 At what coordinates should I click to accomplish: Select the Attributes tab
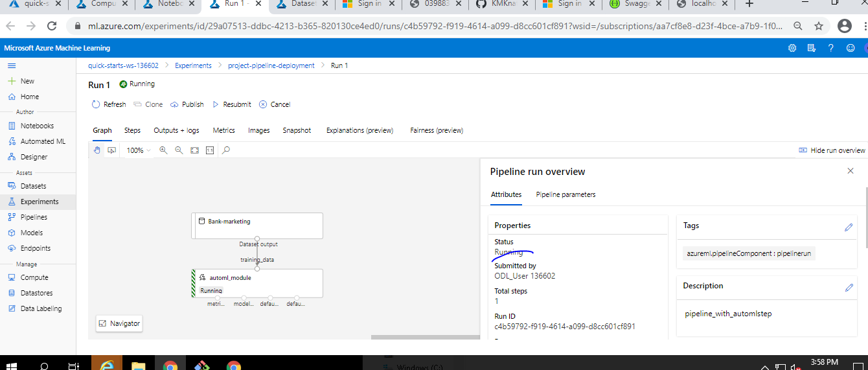(x=506, y=194)
